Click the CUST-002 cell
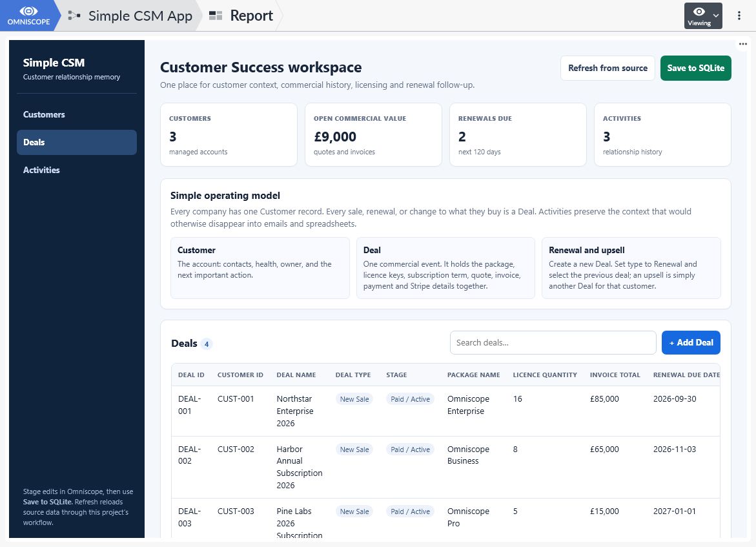The width and height of the screenshot is (756, 547). (236, 449)
